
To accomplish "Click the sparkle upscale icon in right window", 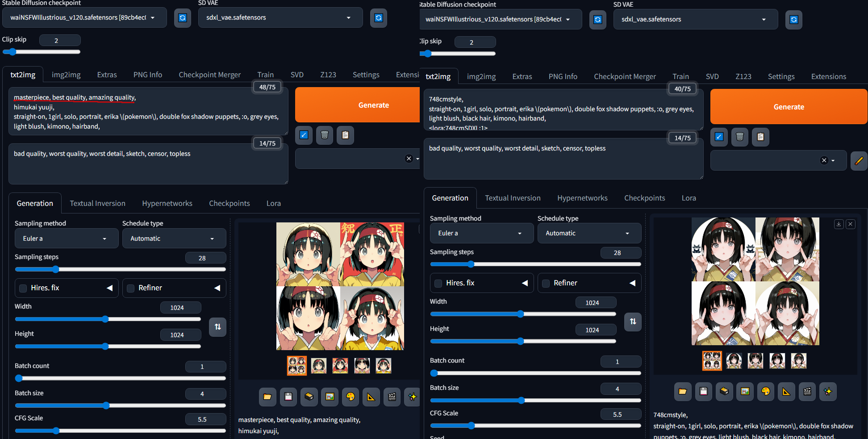I will [828, 392].
